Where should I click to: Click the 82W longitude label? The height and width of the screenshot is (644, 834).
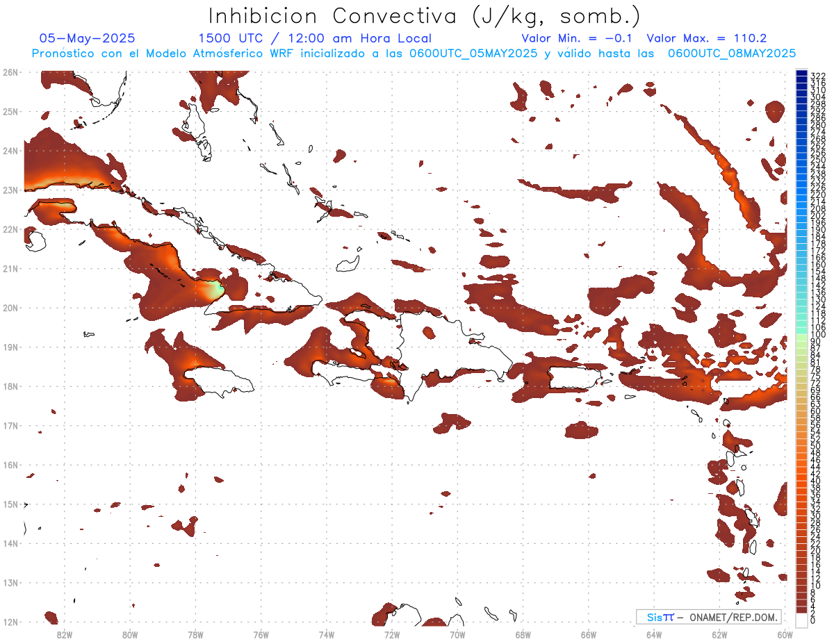coord(64,634)
